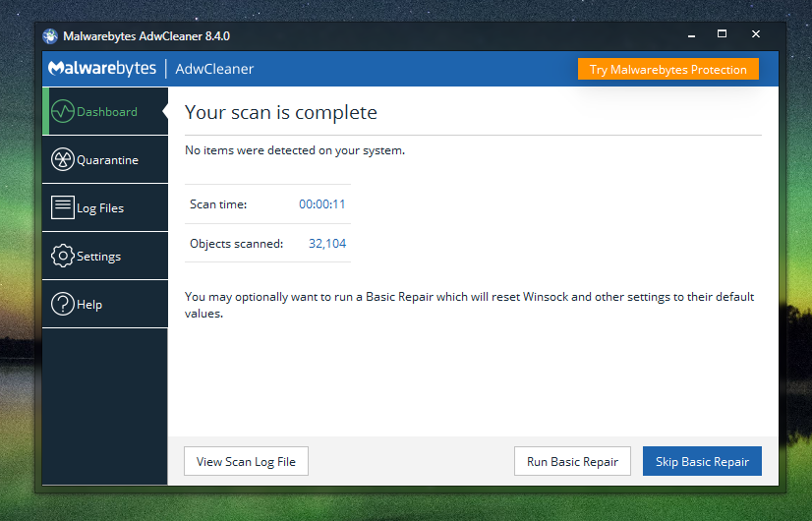This screenshot has height=521, width=812.
Task: Open the Help section
Action: click(105, 304)
